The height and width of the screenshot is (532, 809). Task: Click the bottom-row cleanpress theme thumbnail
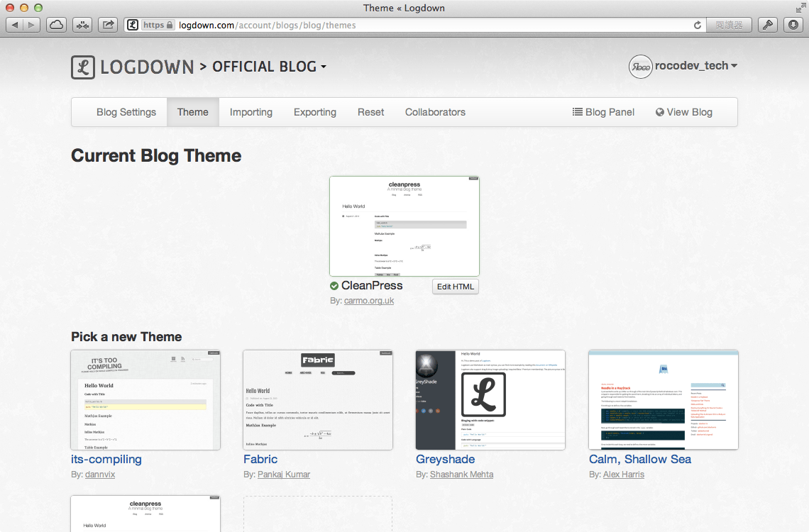[x=145, y=514]
